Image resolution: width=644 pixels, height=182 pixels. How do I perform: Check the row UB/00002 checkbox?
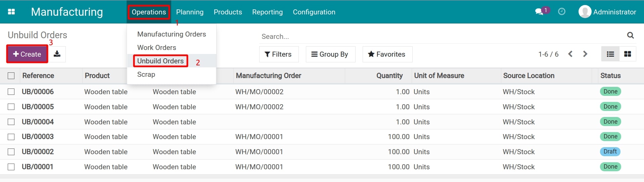[x=11, y=152]
